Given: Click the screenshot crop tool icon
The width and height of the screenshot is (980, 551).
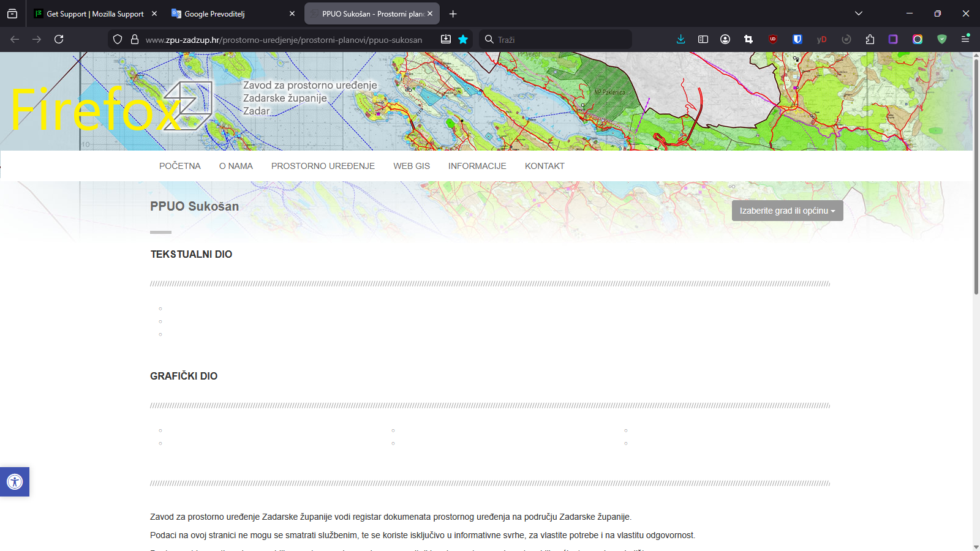Looking at the screenshot, I should (x=748, y=39).
